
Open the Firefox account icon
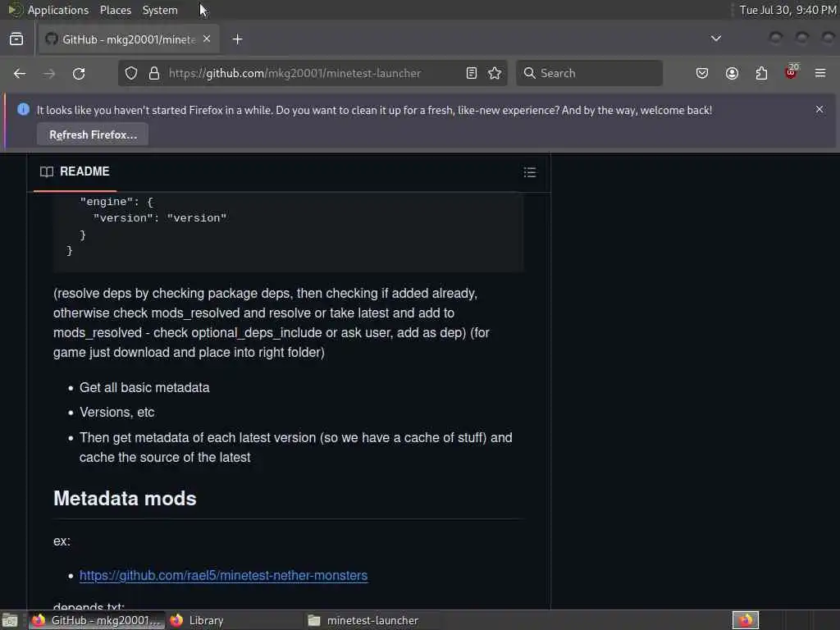coord(732,73)
